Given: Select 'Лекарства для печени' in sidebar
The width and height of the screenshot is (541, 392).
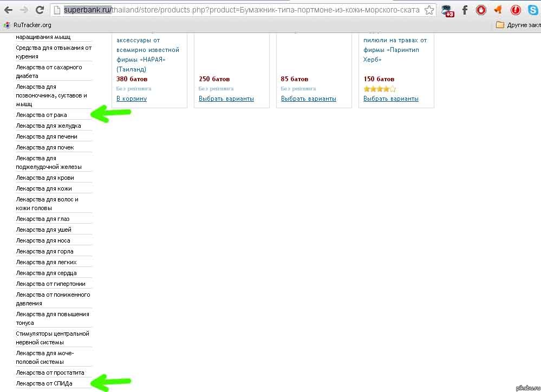Looking at the screenshot, I should coord(47,136).
